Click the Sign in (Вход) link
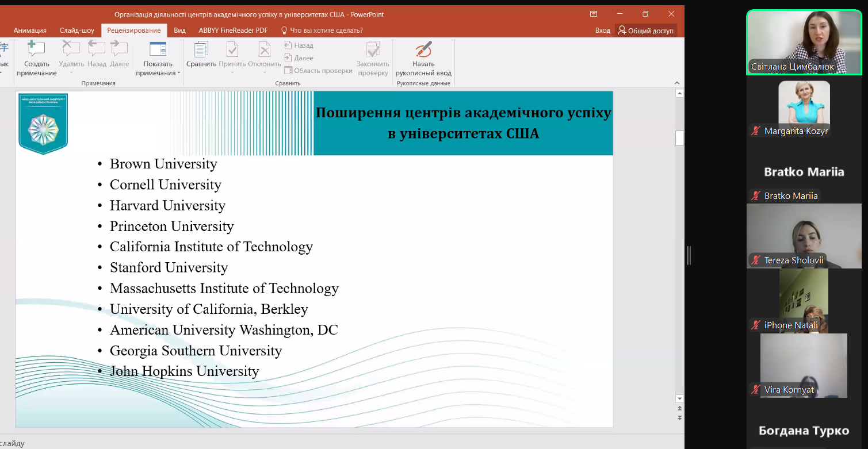 [x=602, y=30]
